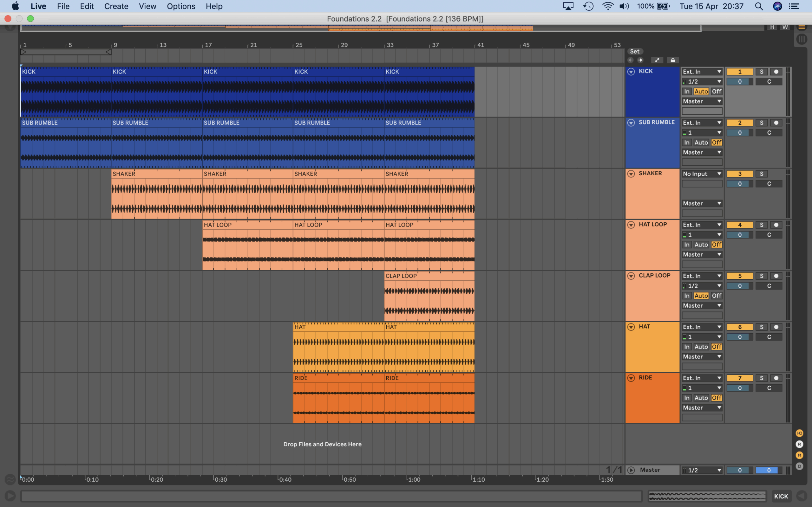
Task: Open SHAKER track No Input dropdown
Action: click(702, 174)
